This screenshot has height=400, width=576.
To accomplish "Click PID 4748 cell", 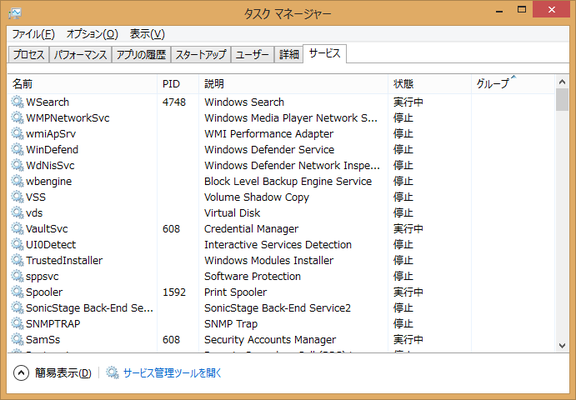I will coord(174,102).
